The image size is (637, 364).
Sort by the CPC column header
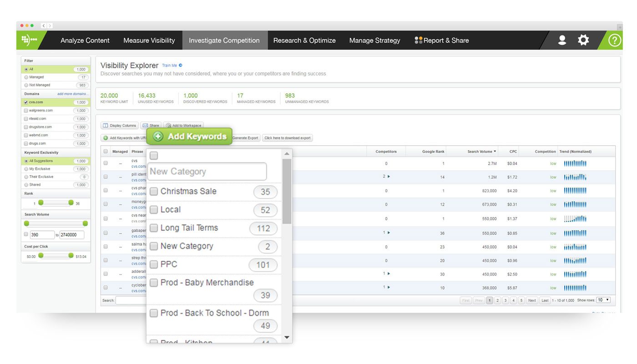513,152
